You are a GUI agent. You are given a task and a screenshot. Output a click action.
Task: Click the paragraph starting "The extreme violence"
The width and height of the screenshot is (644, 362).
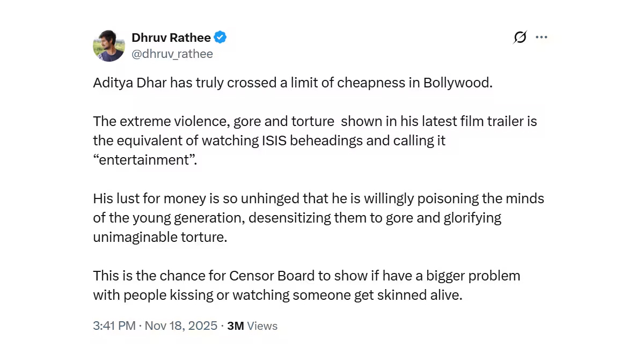(x=314, y=141)
